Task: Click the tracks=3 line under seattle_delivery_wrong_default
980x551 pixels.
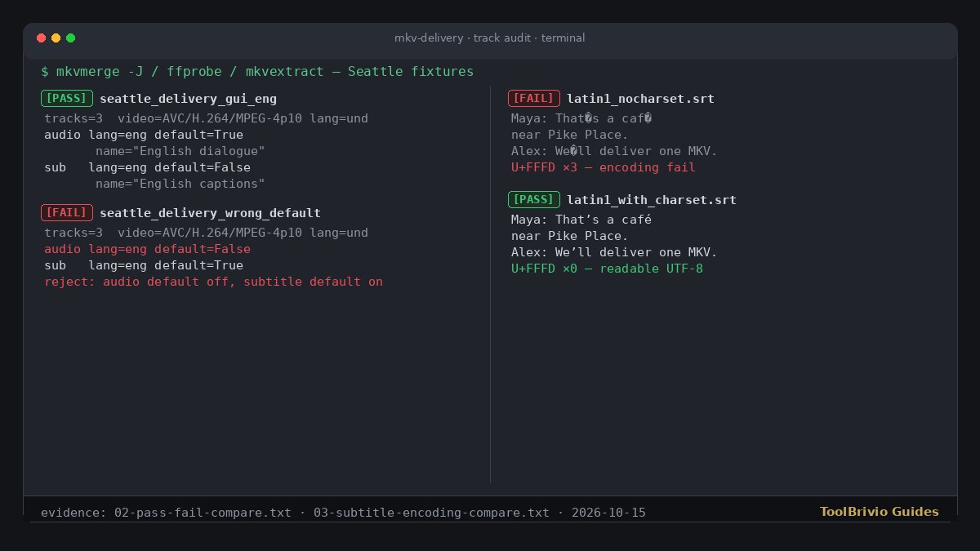Action: (206, 233)
